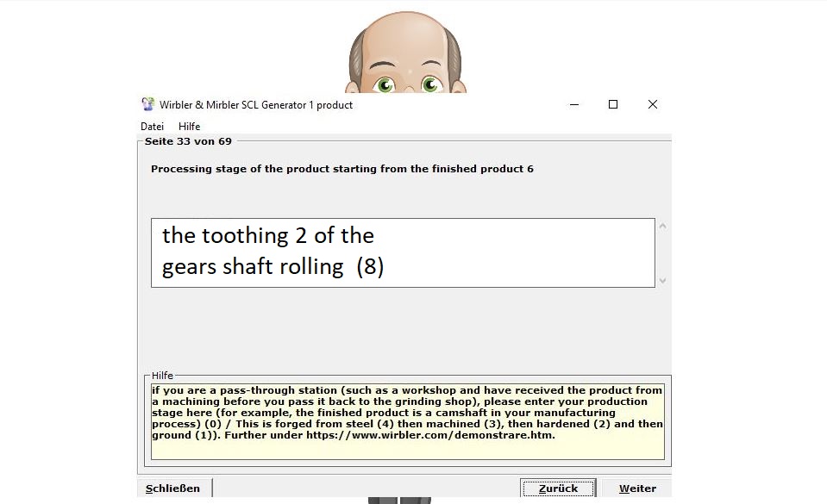Open the Datei menu

(x=152, y=127)
